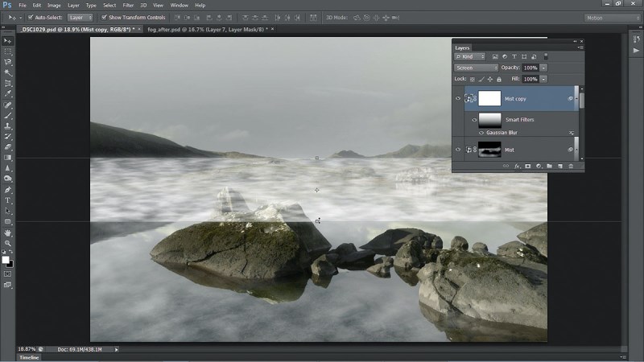This screenshot has width=644, height=362.
Task: Select the Crop tool
Action: click(x=8, y=84)
